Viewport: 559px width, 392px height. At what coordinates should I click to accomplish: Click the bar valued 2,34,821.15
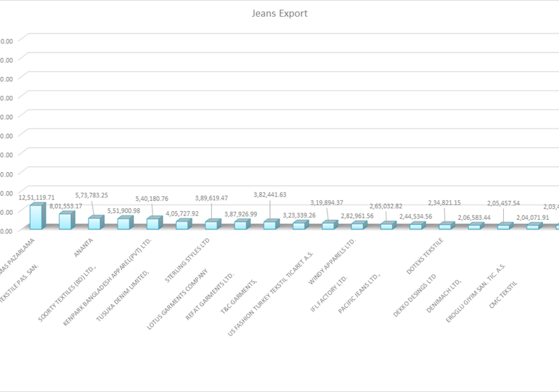(446, 226)
